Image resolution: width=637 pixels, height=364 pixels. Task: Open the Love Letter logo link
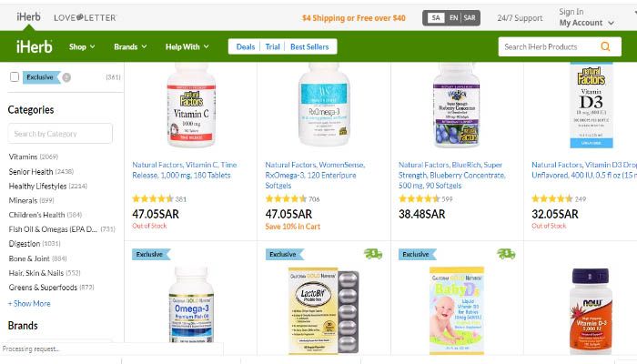pos(86,17)
